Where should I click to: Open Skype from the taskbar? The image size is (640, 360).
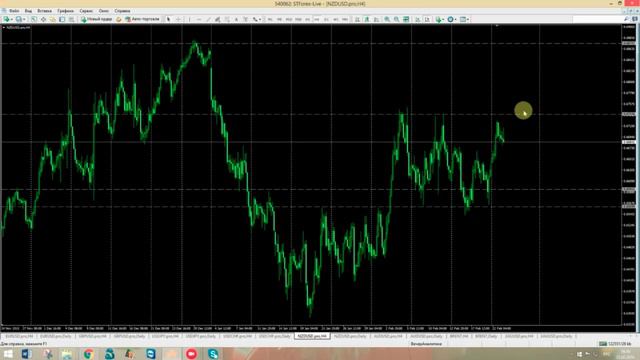pos(213,354)
